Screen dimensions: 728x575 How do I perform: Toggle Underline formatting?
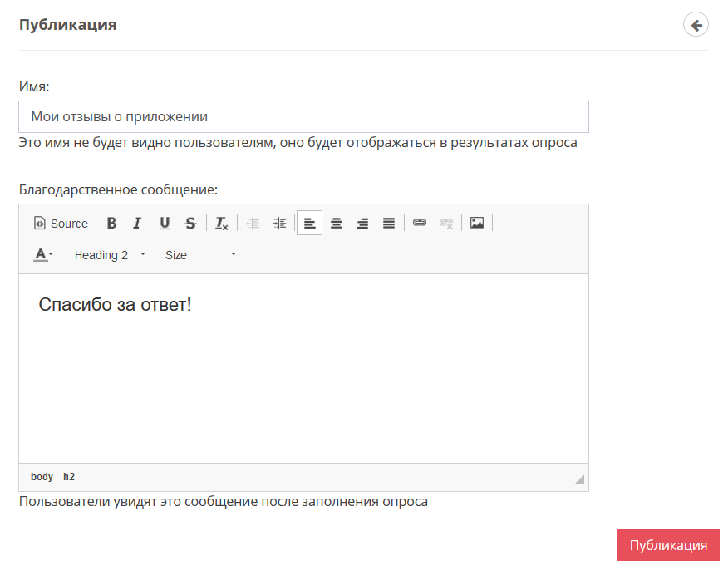pyautogui.click(x=165, y=224)
